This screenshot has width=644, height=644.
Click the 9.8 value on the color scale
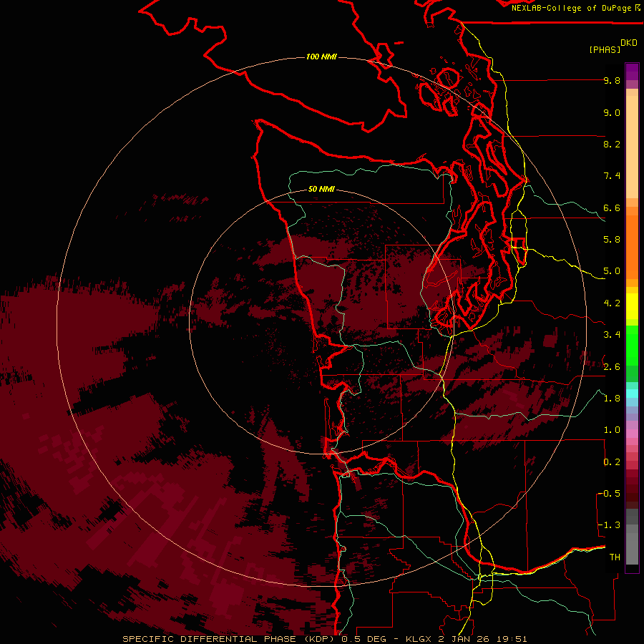pyautogui.click(x=612, y=80)
